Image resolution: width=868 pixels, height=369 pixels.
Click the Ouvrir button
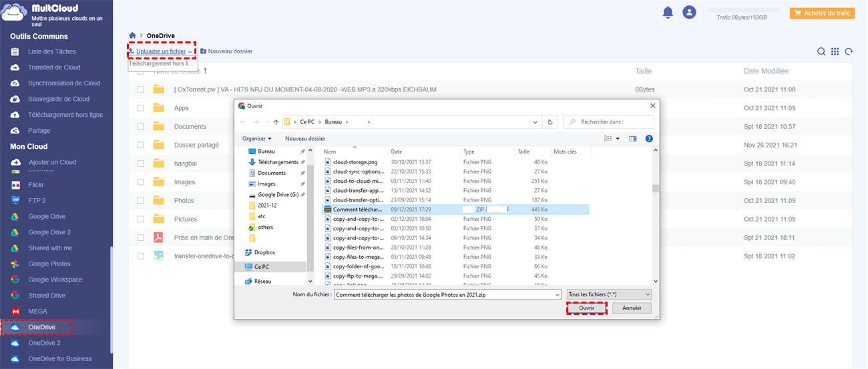click(x=586, y=308)
